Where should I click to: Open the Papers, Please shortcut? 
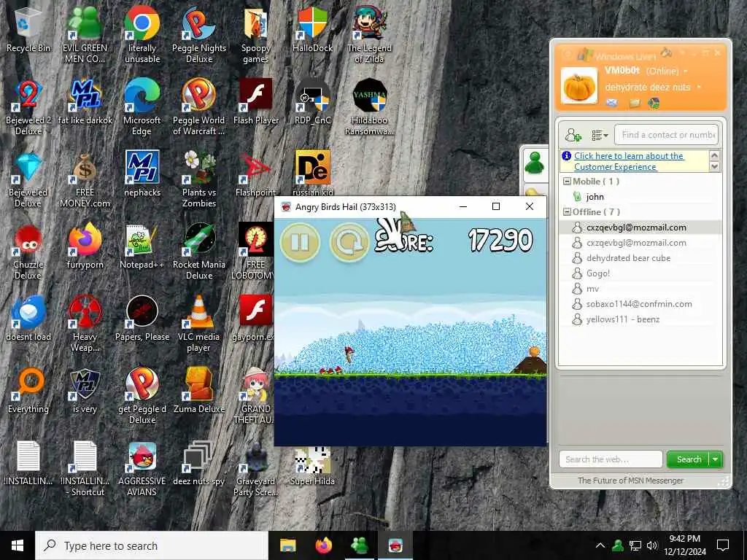(142, 319)
